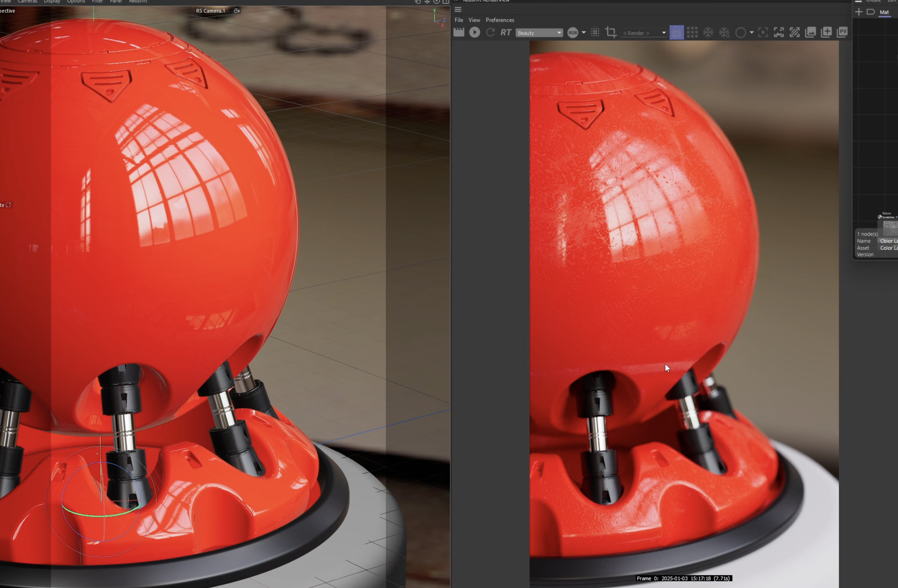Image resolution: width=898 pixels, height=588 pixels.
Task: Toggle the RT real-time render mode
Action: 505,32
